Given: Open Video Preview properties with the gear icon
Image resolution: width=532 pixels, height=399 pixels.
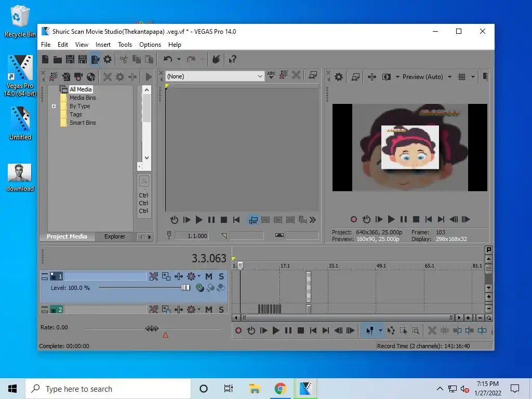Looking at the screenshot, I should tap(339, 77).
